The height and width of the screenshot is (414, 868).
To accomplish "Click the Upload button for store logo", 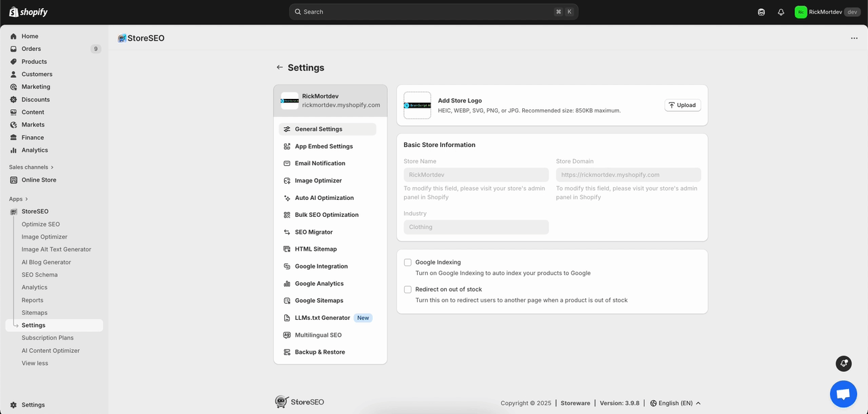I will 682,106.
